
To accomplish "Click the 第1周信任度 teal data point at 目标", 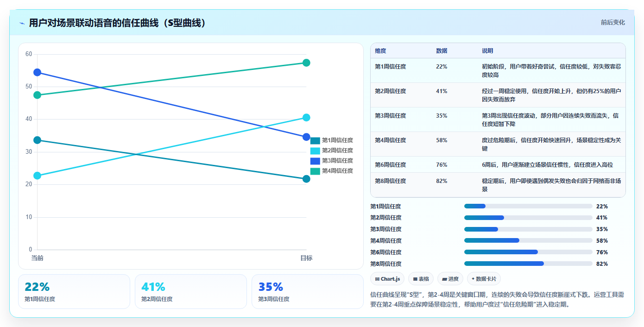I will tap(306, 179).
